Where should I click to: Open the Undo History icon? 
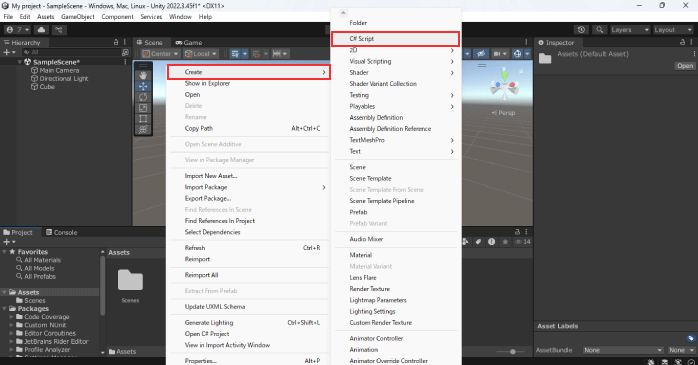(581, 30)
